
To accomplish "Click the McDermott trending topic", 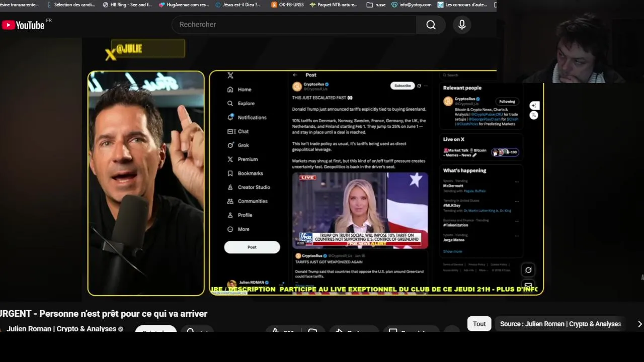I will click(453, 186).
